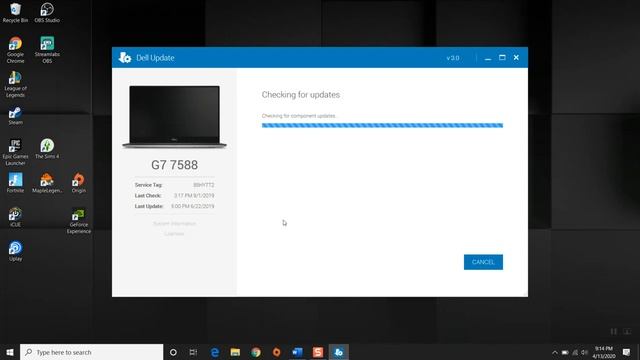The width and height of the screenshot is (640, 360).
Task: Click the Dell Update taskbar button
Action: [x=338, y=352]
